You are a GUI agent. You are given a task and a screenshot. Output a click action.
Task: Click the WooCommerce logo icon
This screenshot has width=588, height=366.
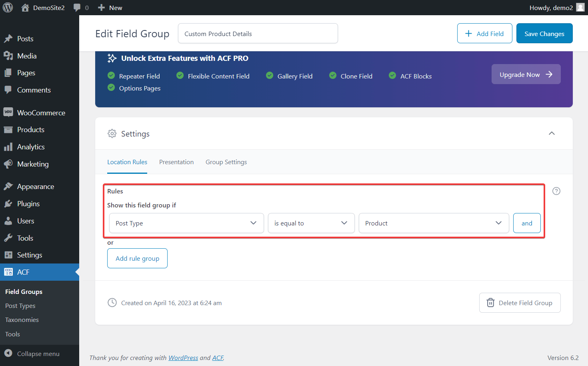click(x=8, y=113)
